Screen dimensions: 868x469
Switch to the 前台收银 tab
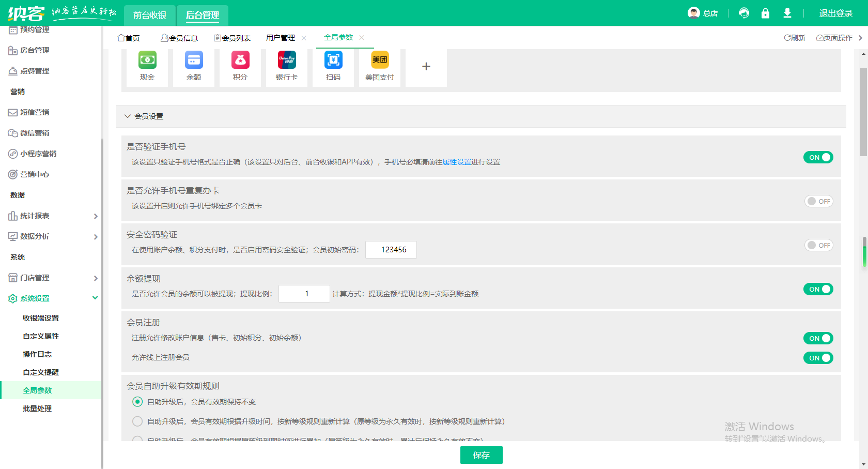point(150,15)
